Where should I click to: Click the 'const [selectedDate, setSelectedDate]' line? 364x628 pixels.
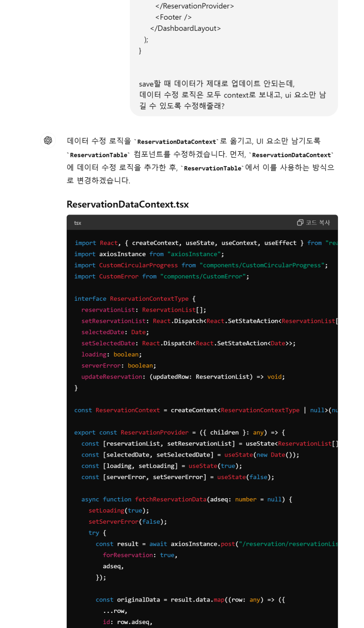click(190, 455)
